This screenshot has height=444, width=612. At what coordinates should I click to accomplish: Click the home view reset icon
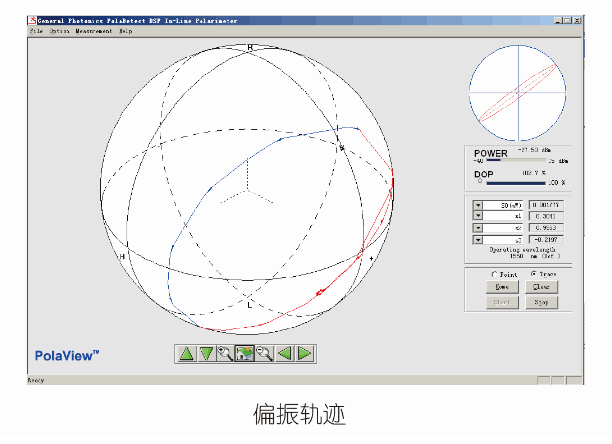245,353
